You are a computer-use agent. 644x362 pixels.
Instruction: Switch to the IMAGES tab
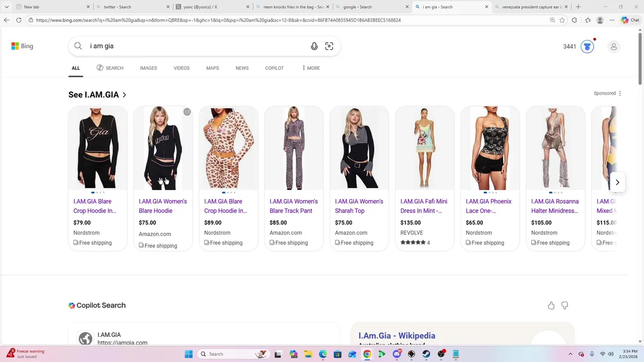pos(148,68)
